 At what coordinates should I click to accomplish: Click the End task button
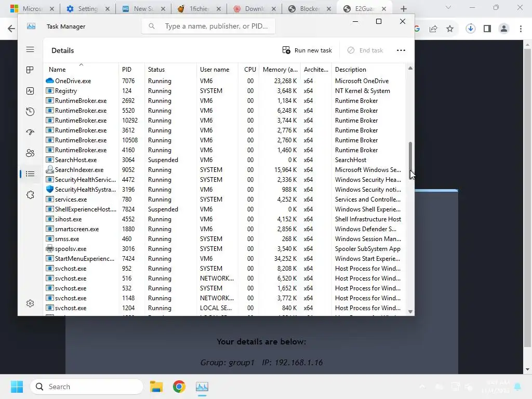pos(365,50)
